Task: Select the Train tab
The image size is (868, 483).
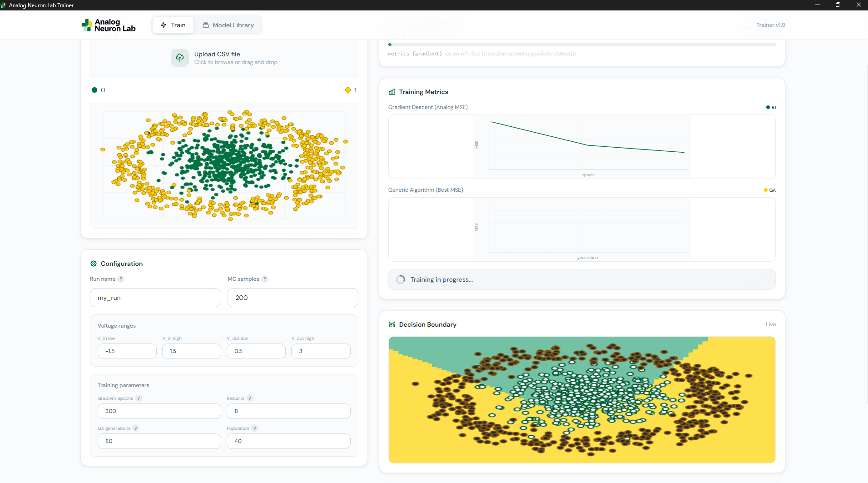Action: 173,25
